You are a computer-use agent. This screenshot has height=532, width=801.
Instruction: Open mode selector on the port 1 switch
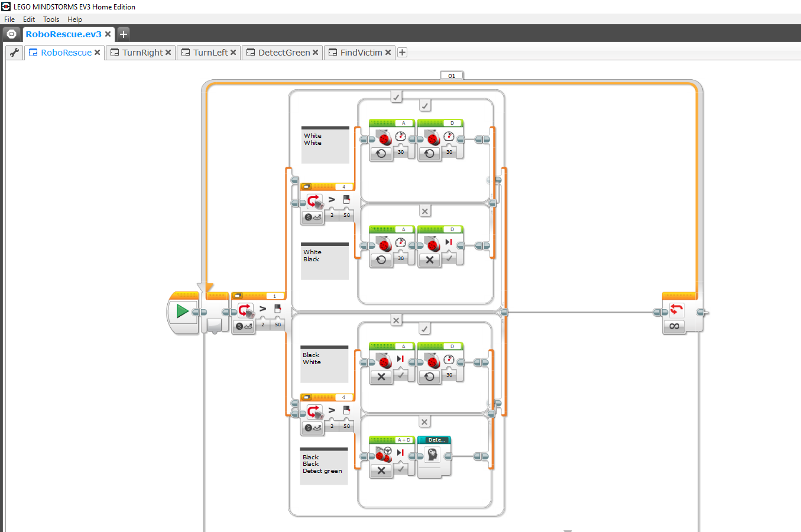click(244, 326)
